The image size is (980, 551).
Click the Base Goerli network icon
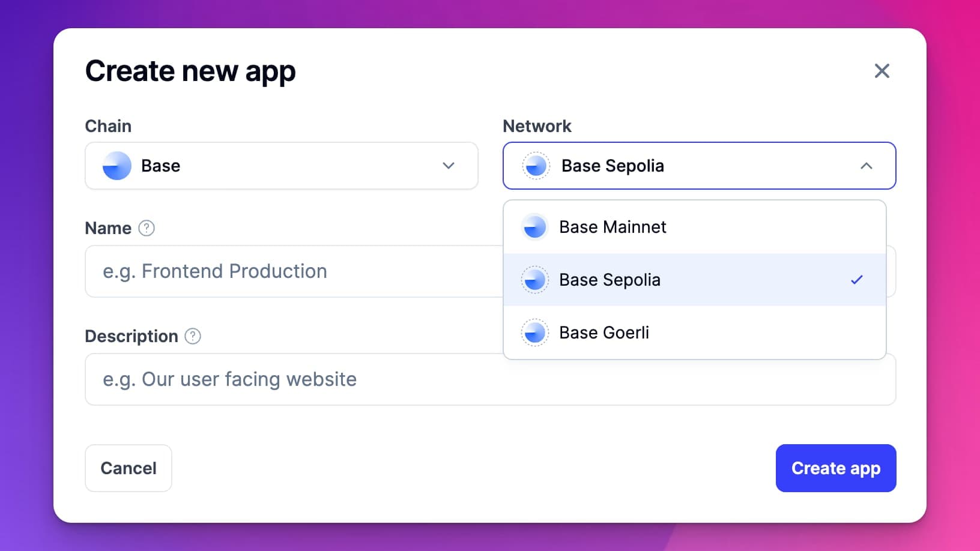tap(534, 332)
